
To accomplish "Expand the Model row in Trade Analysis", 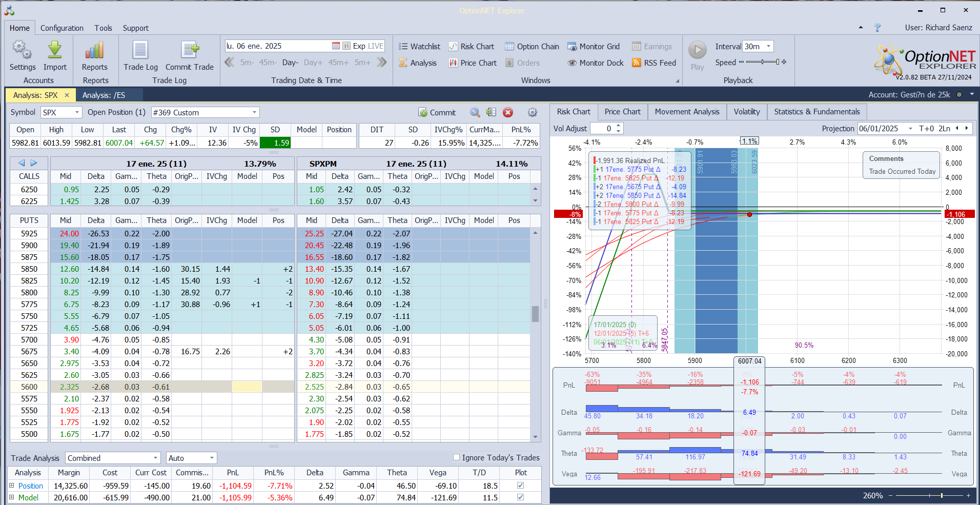I will click(x=11, y=497).
